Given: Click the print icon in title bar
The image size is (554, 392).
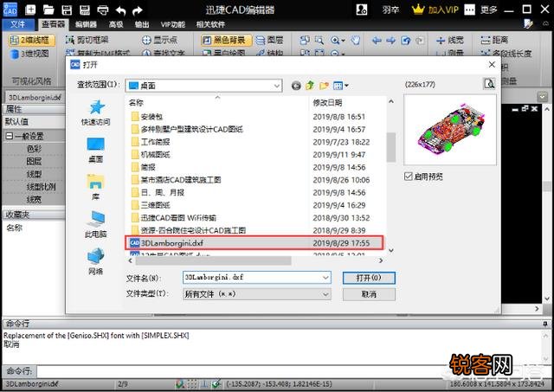Looking at the screenshot, I should click(103, 10).
